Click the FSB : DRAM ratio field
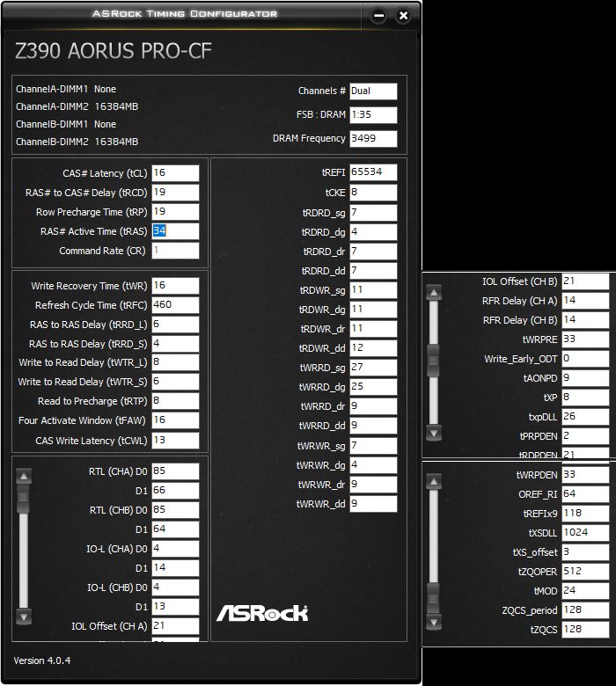Image resolution: width=616 pixels, height=686 pixels. coord(373,114)
